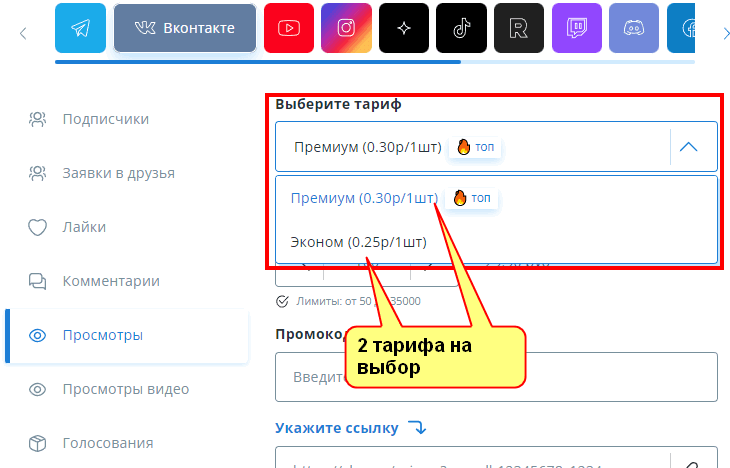Screen dimensions: 730x468
Task: Click the Лайки heart icon
Action: [38, 227]
